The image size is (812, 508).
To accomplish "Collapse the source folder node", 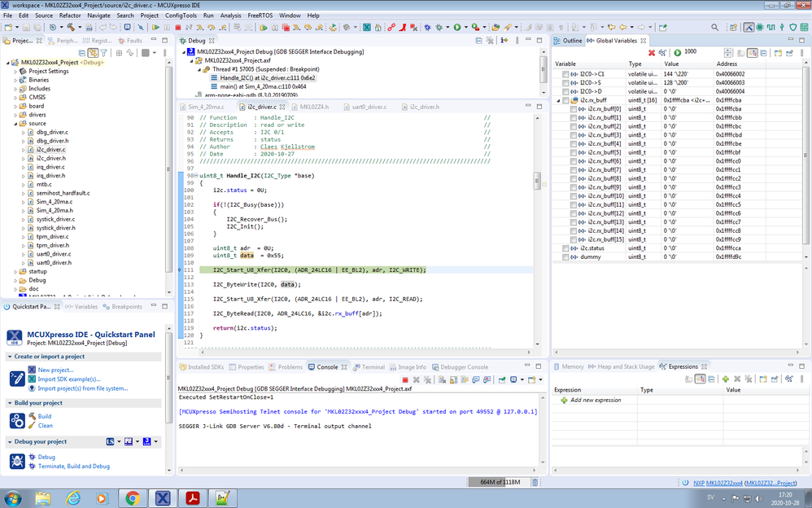I will click(15, 124).
